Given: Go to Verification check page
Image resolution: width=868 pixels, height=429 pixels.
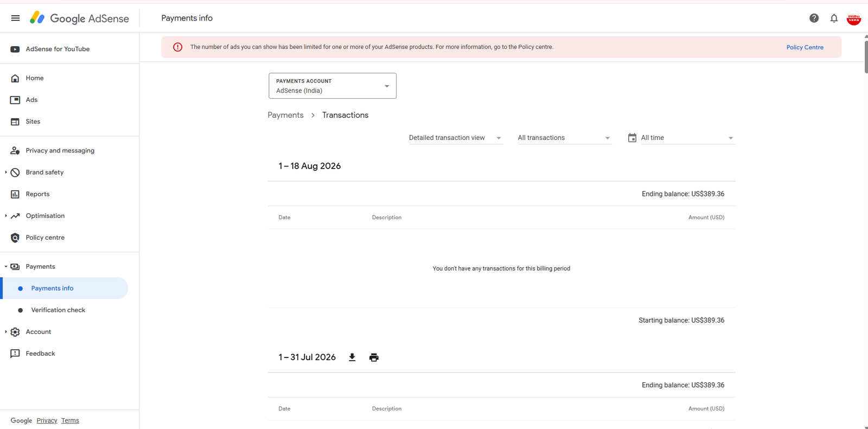Looking at the screenshot, I should [58, 310].
